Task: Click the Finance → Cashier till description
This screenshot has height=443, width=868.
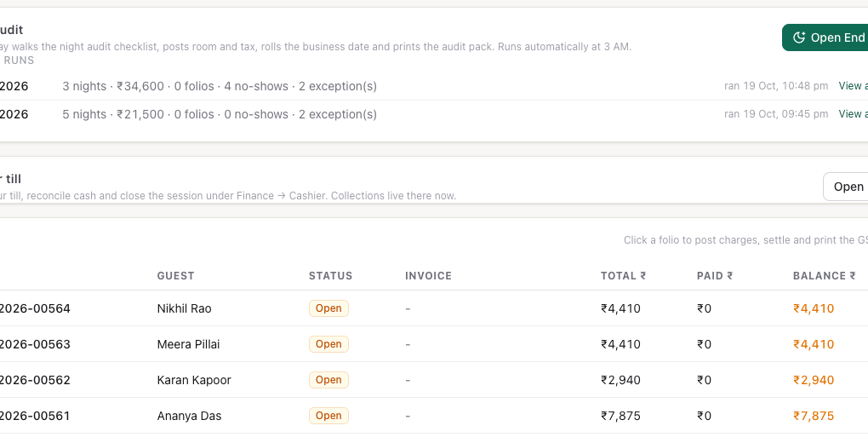Action: tap(228, 196)
